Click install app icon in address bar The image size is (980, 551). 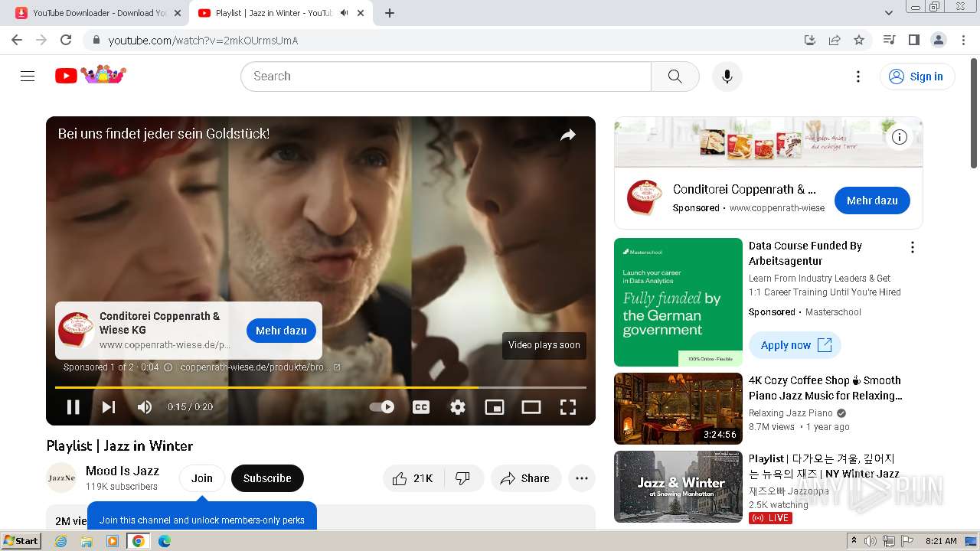810,40
